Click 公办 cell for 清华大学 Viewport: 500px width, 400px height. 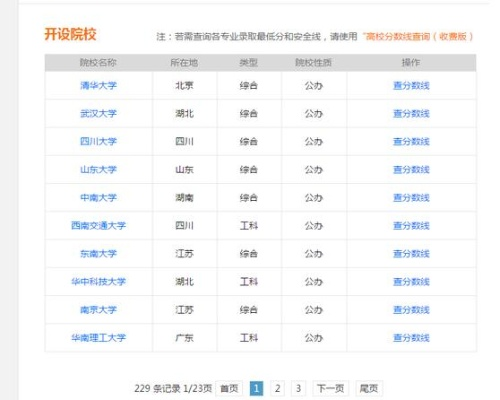coord(314,86)
